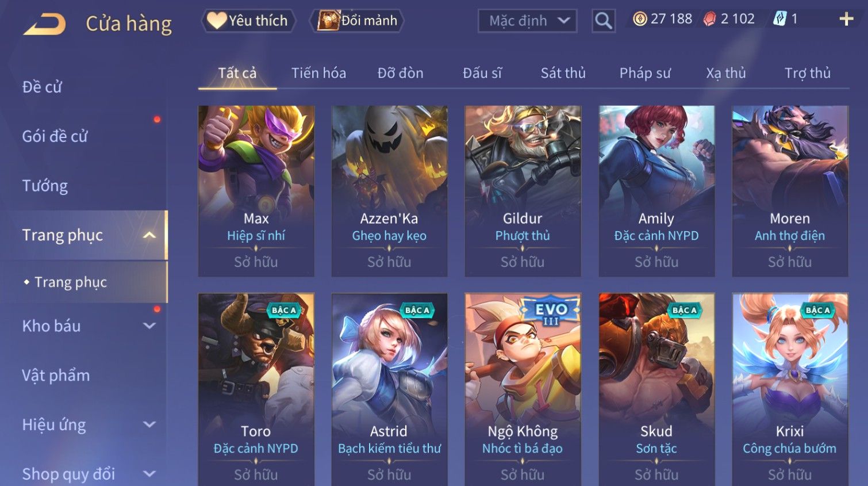868x486 pixels.
Task: Collapse the Trang phục sidebar section
Action: [x=149, y=235]
